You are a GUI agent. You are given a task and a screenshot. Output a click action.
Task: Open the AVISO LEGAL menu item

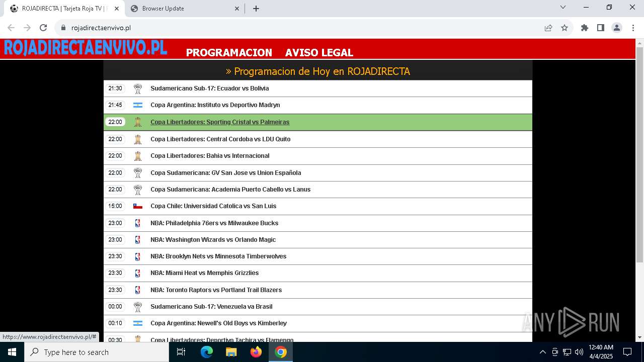pos(319,52)
